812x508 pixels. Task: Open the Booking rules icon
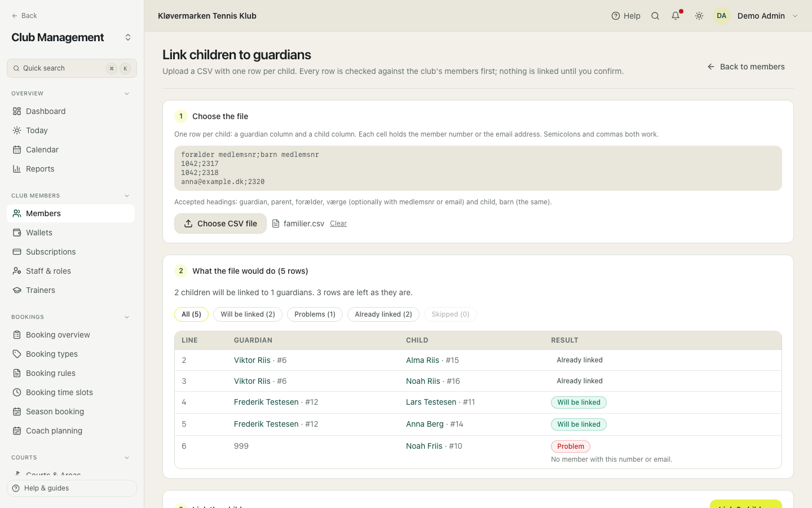[17, 373]
